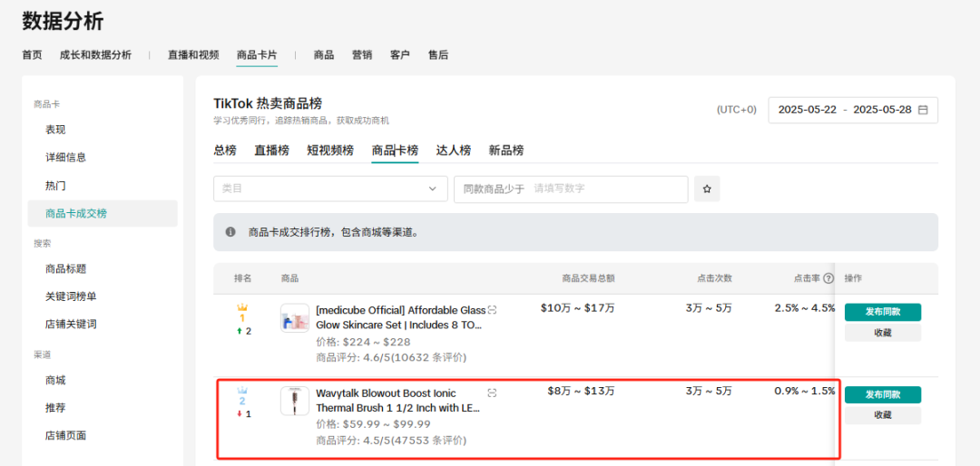
Task: Open 营销 in top navigation
Action: pos(362,55)
